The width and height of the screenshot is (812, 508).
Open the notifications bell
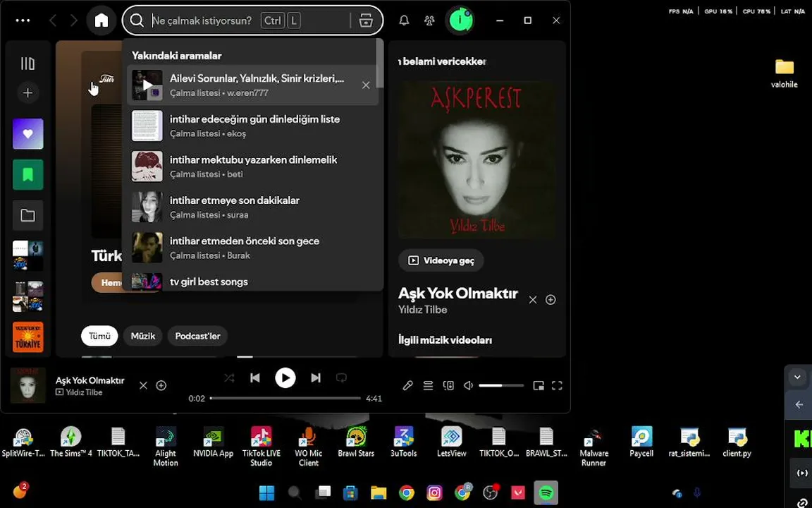404,20
